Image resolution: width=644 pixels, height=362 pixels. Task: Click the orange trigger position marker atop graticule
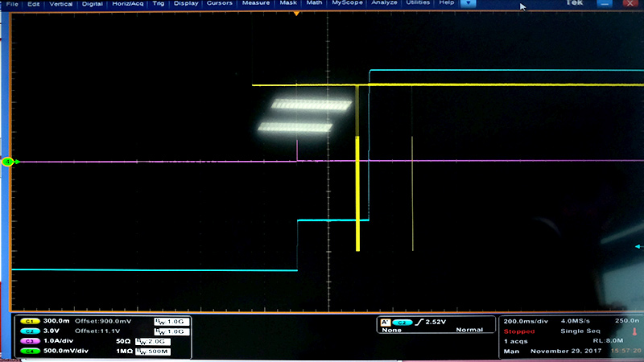coord(296,14)
